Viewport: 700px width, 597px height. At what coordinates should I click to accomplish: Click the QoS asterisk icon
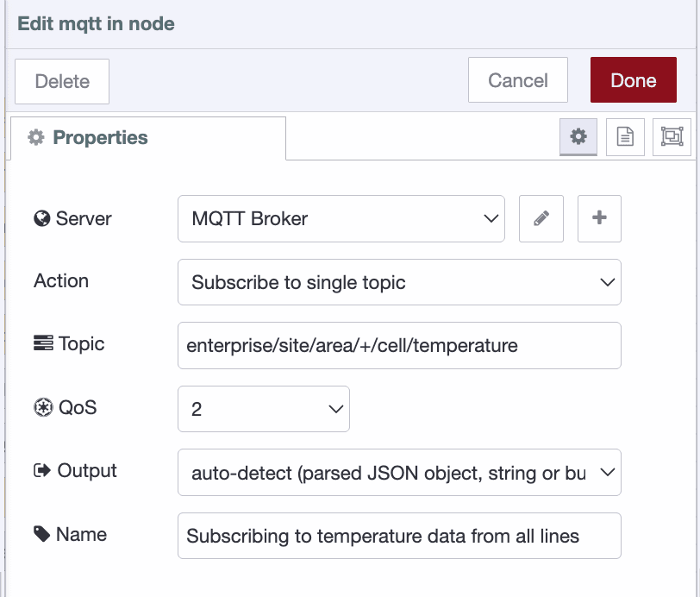[38, 406]
